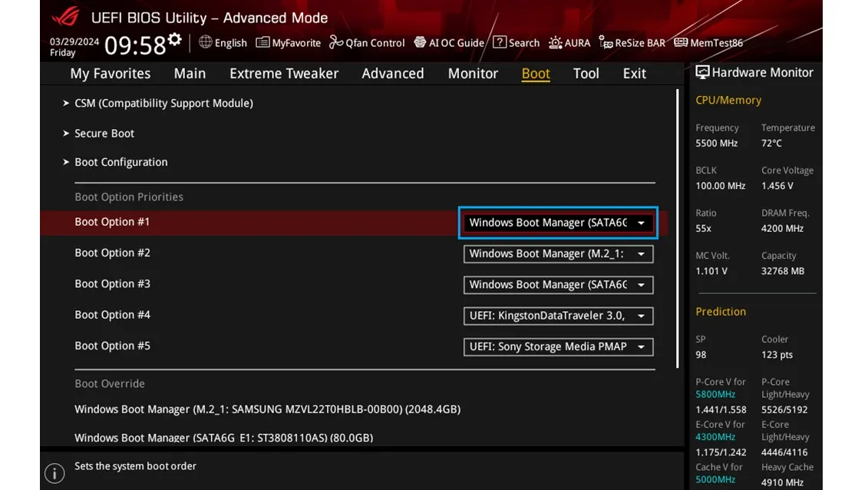Click the ReSize BAR icon
Viewport: 868px width, 490px height.
tap(606, 43)
